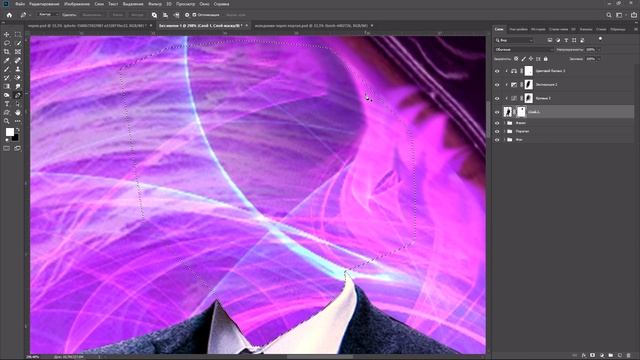Toggle layer filtering switch on/off
640x360 pixels.
(x=600, y=39)
